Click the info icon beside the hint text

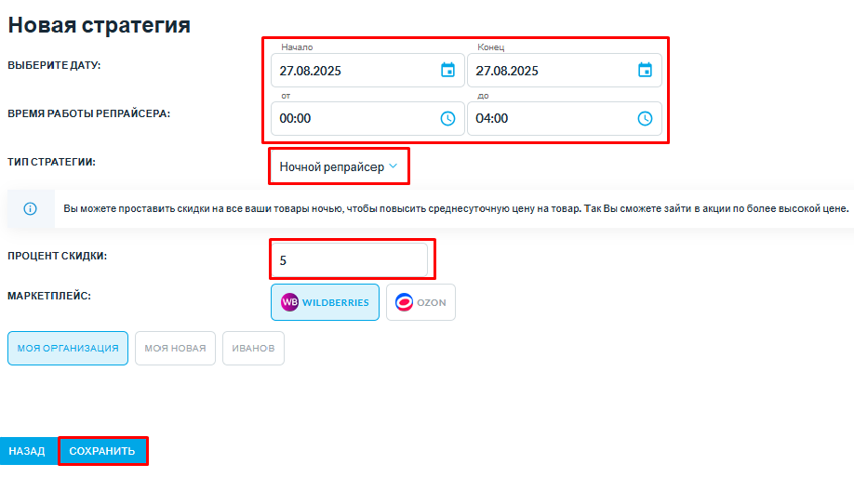[x=30, y=209]
